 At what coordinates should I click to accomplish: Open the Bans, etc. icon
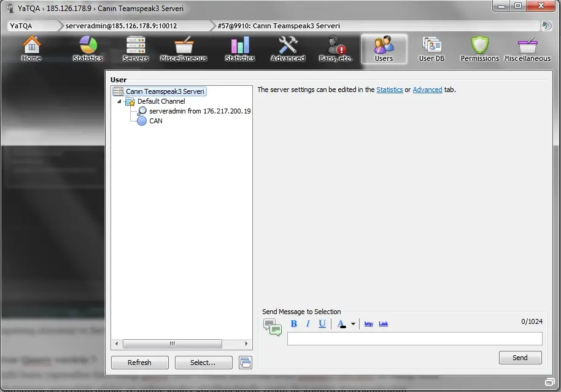[x=336, y=49]
